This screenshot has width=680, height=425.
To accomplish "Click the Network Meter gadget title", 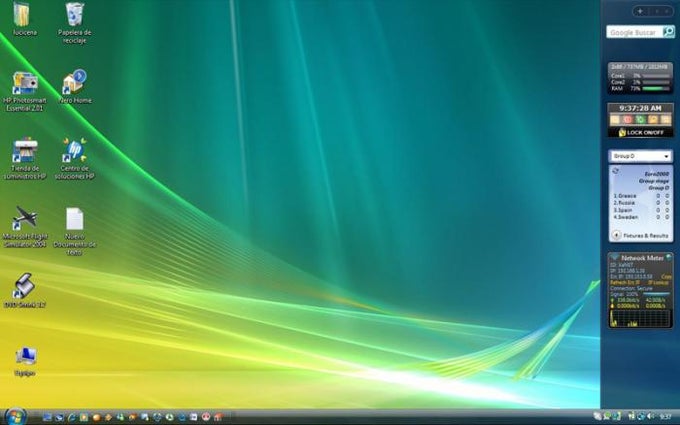I will pos(643,258).
